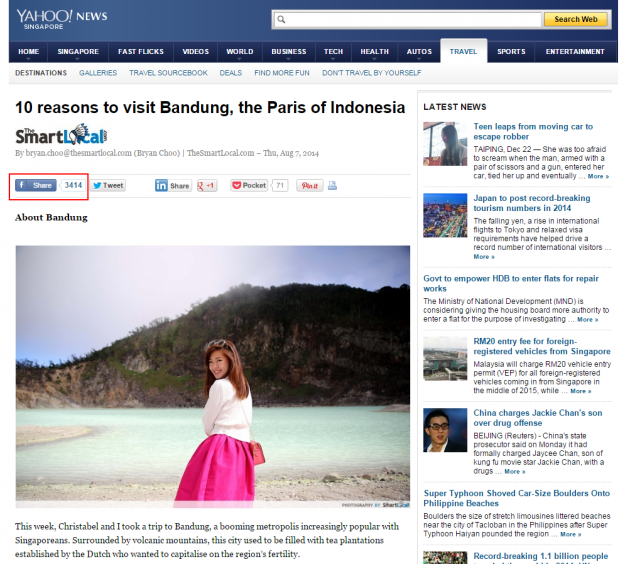Select Galleries in the sub-navigation
Viewport: 630px width, 564px height.
tap(98, 73)
